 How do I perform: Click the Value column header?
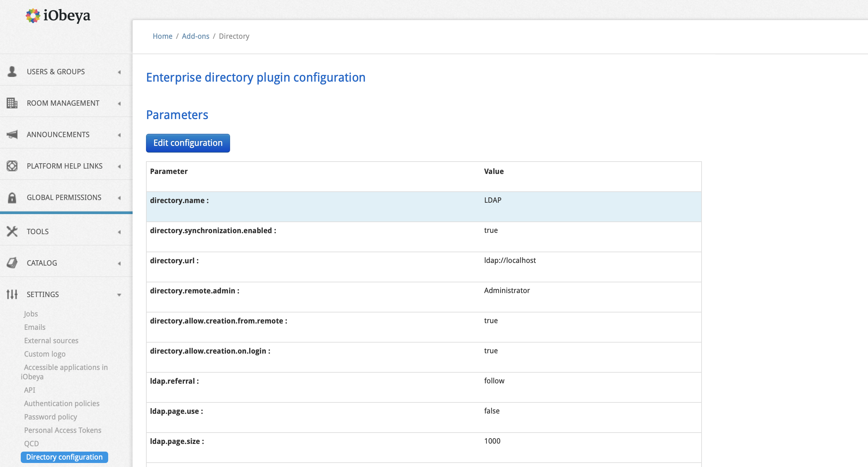click(x=494, y=171)
